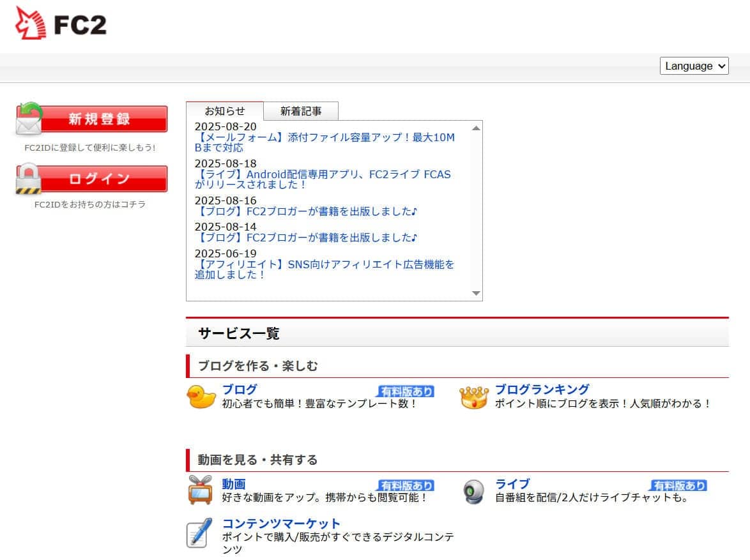Open the Language dropdown
This screenshot has width=750, height=560.
click(694, 66)
